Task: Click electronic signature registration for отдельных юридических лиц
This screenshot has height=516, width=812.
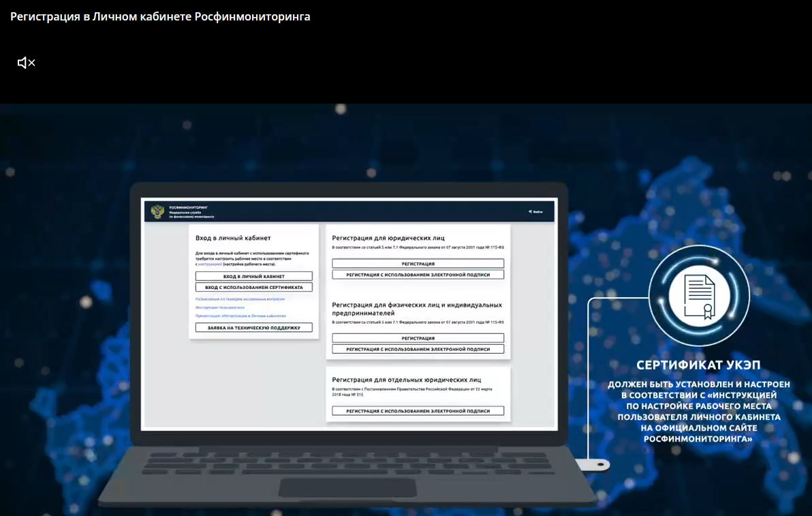Action: [418, 411]
